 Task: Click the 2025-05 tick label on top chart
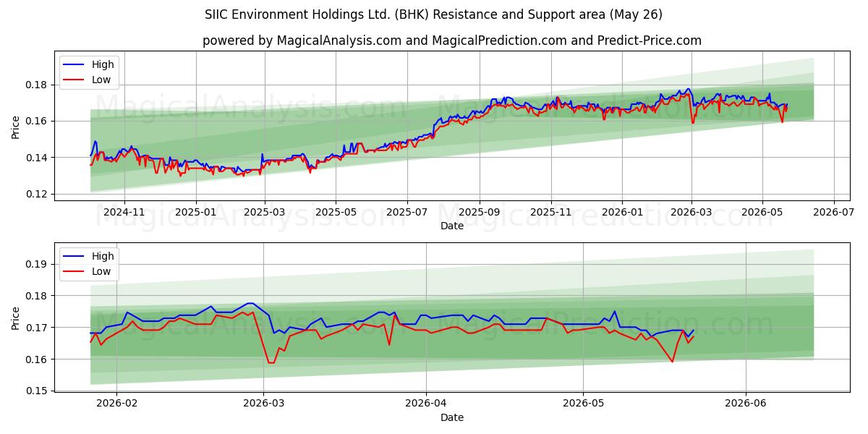[336, 212]
